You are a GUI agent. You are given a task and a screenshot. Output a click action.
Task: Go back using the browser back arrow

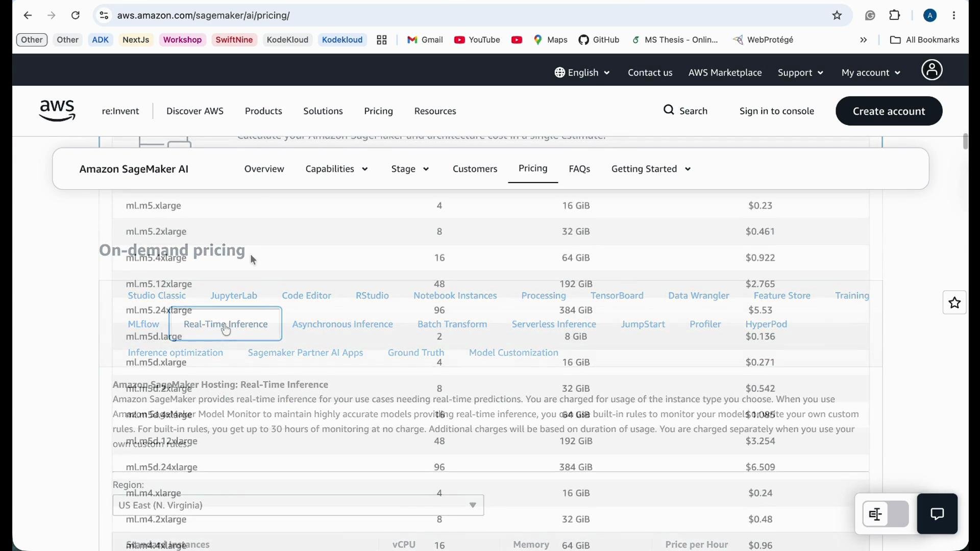pos(28,16)
